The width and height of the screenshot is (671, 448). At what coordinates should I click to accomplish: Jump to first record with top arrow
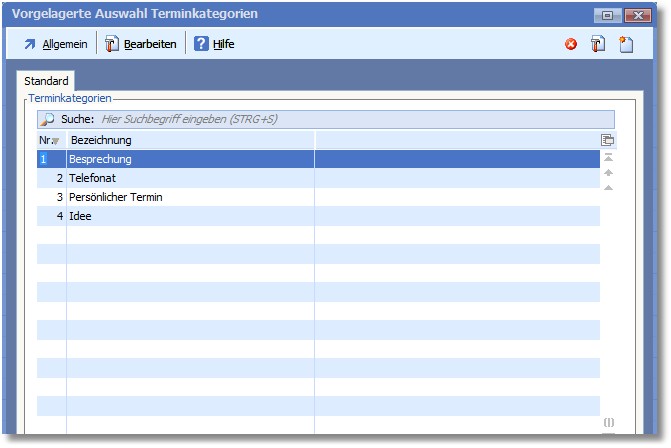point(608,157)
